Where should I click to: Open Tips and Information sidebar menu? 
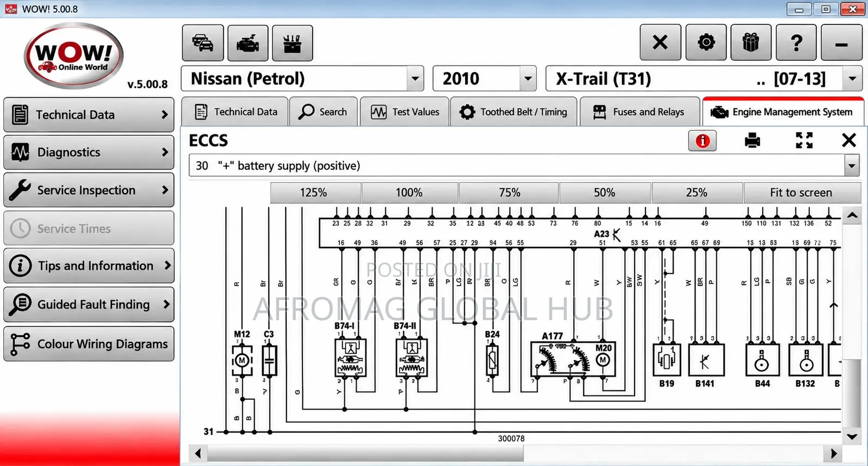click(x=88, y=266)
